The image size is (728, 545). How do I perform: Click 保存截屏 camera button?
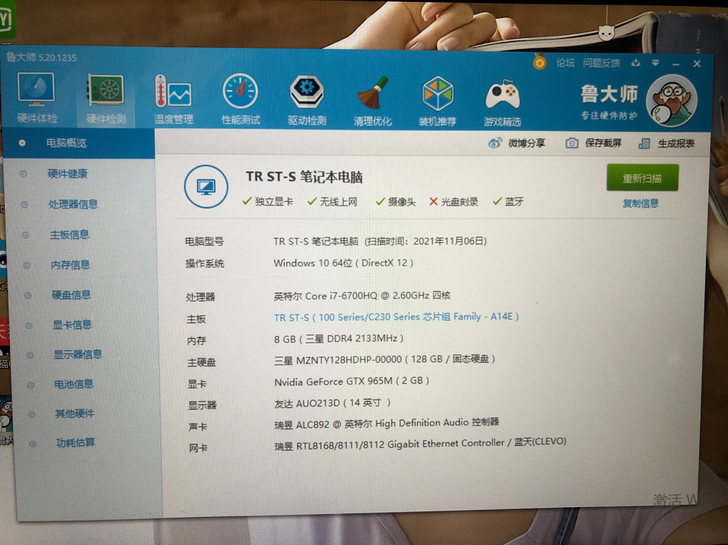point(593,143)
